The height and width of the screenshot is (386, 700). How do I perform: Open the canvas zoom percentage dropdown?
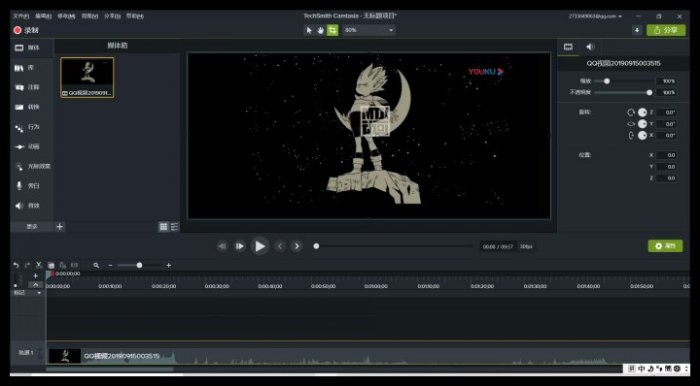tap(369, 30)
